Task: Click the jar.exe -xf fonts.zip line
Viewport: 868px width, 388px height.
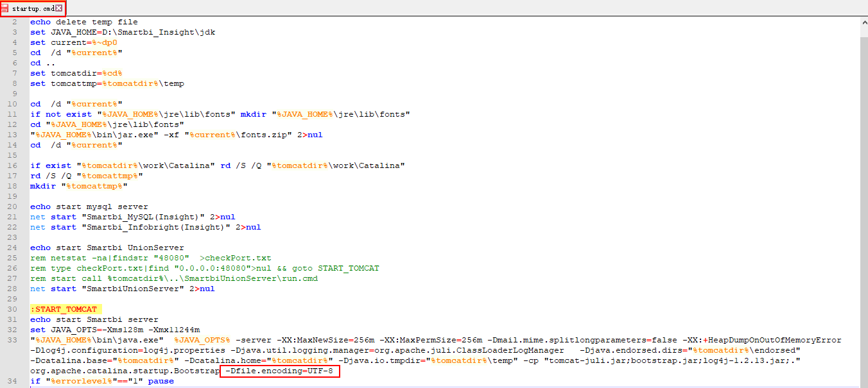Action: pos(177,135)
